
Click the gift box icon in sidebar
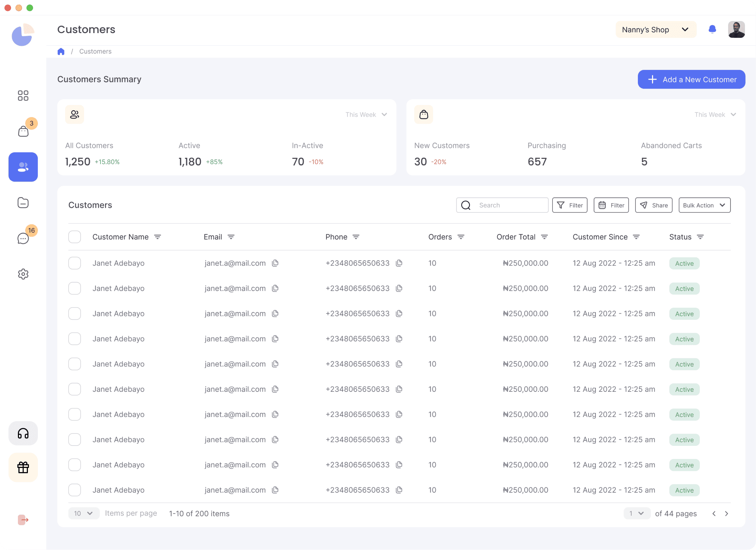(x=23, y=467)
